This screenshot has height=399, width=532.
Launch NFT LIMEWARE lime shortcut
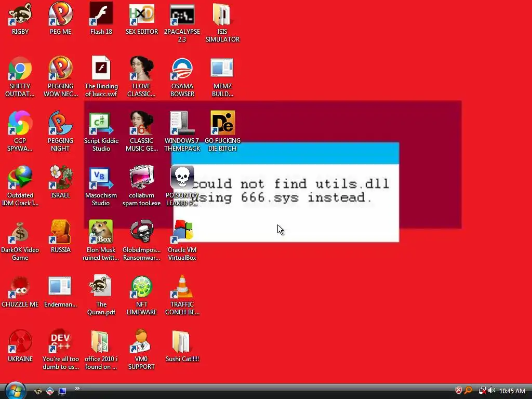point(141,287)
